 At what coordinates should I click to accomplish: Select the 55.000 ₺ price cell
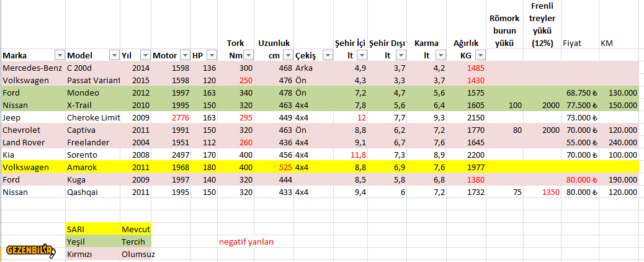(581, 143)
